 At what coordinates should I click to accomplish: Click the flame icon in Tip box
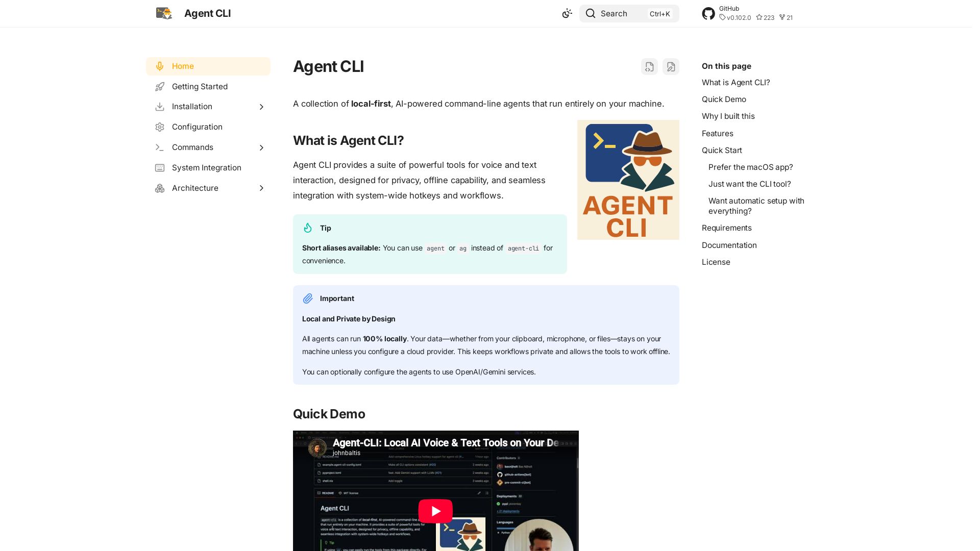308,228
